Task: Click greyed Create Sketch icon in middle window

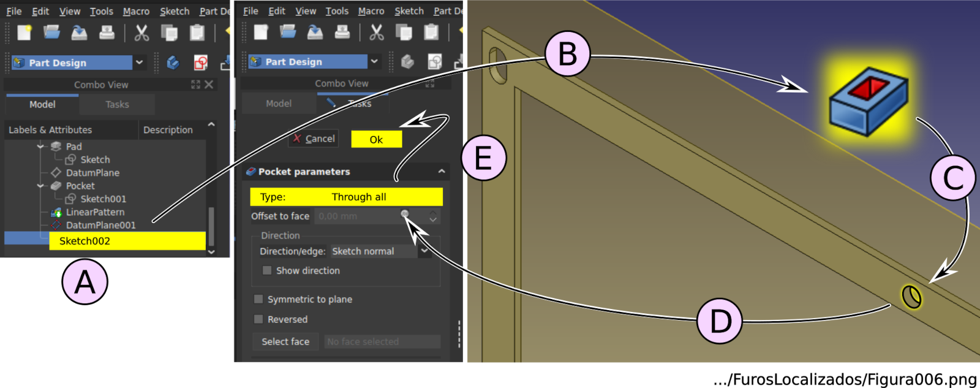Action: pyautogui.click(x=434, y=61)
